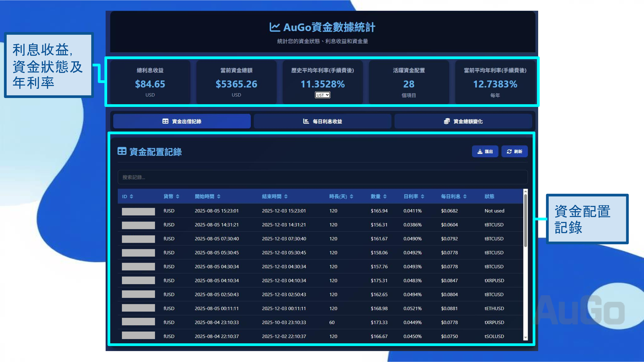Click start time 2025-08-05 15:23:01
Viewport: 644px width, 362px height.
[217, 211]
